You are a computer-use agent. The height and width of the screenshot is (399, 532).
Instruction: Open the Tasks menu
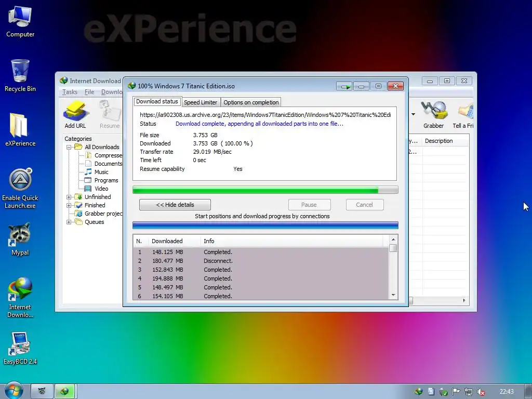click(x=70, y=92)
